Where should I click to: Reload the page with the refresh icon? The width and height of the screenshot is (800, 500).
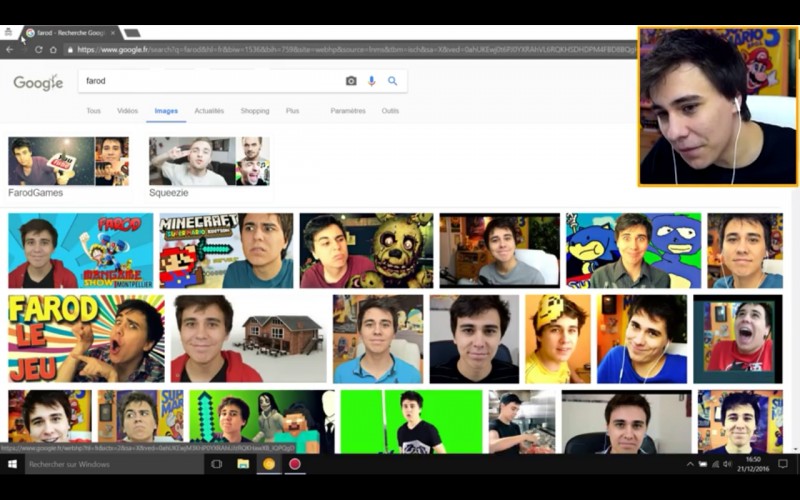click(38, 49)
